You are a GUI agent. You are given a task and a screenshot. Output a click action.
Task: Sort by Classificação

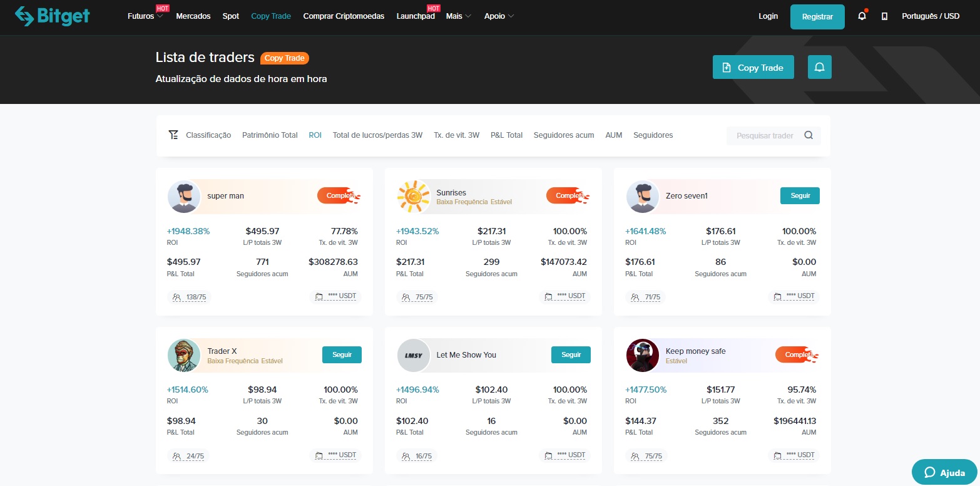(x=208, y=135)
